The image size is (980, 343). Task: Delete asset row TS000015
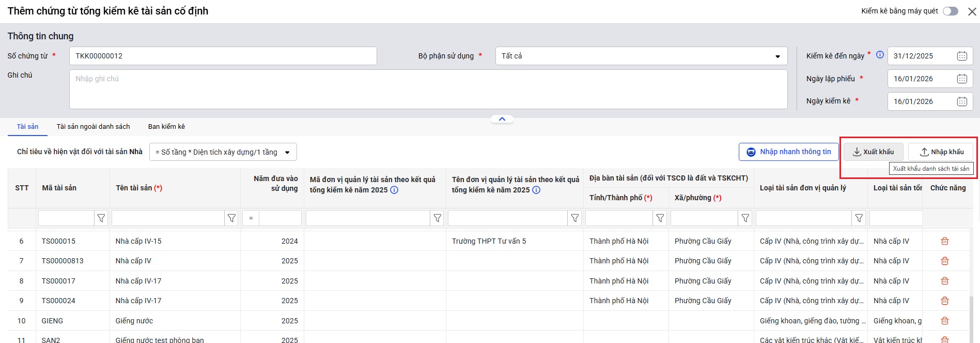pyautogui.click(x=944, y=241)
